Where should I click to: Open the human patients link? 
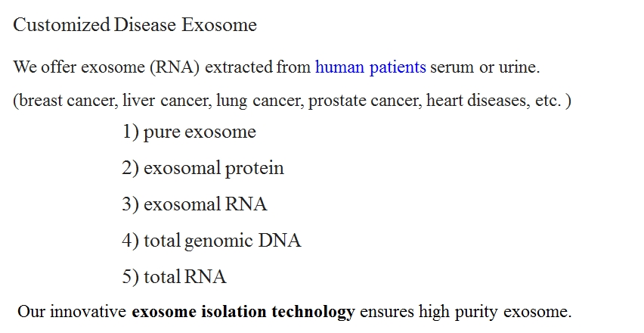tap(370, 67)
